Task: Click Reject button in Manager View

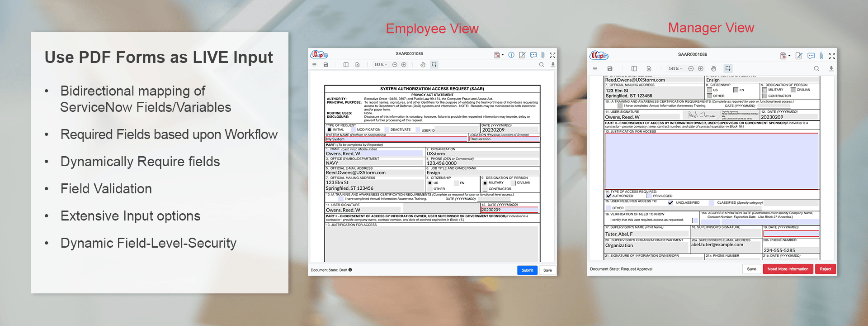Action: (826, 269)
